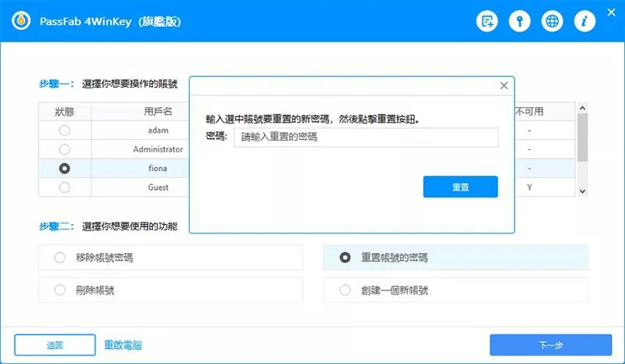This screenshot has height=364, width=625.
Task: Click the account list scroll-up arrow
Action: [582, 108]
